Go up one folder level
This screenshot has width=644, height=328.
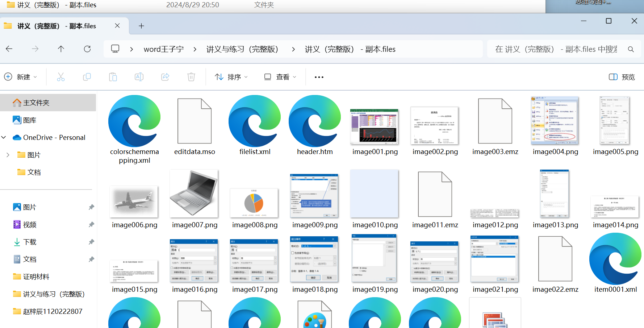point(61,49)
